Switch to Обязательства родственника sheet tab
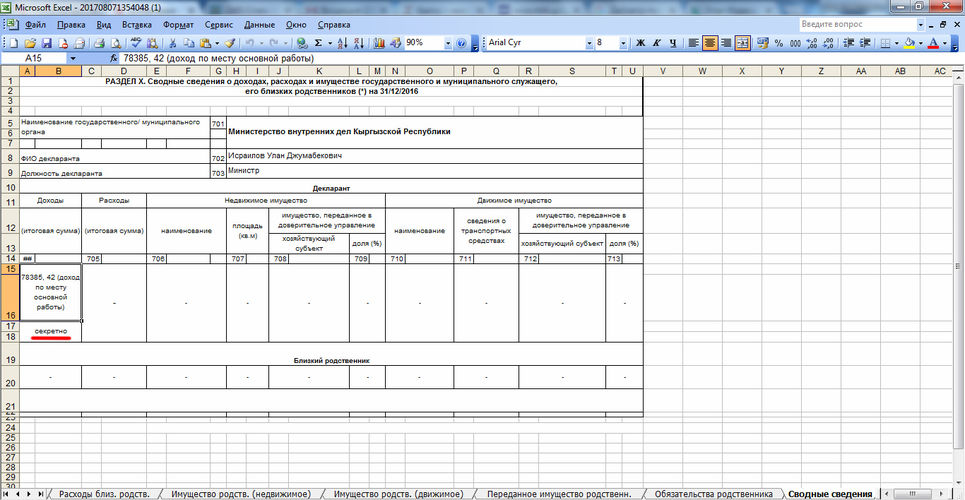The height and width of the screenshot is (500, 965). (x=713, y=494)
